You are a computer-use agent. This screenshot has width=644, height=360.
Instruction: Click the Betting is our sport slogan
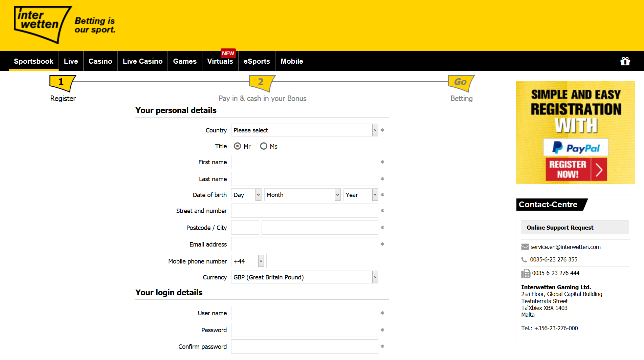(x=95, y=25)
